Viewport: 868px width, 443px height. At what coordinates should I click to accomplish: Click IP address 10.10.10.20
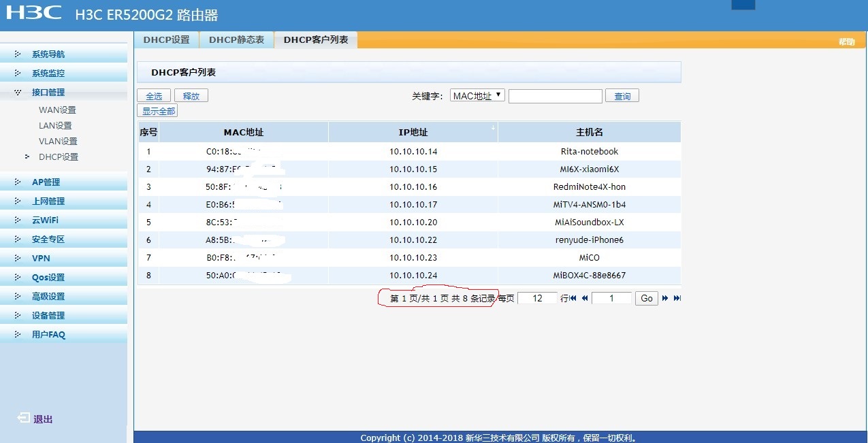(413, 223)
